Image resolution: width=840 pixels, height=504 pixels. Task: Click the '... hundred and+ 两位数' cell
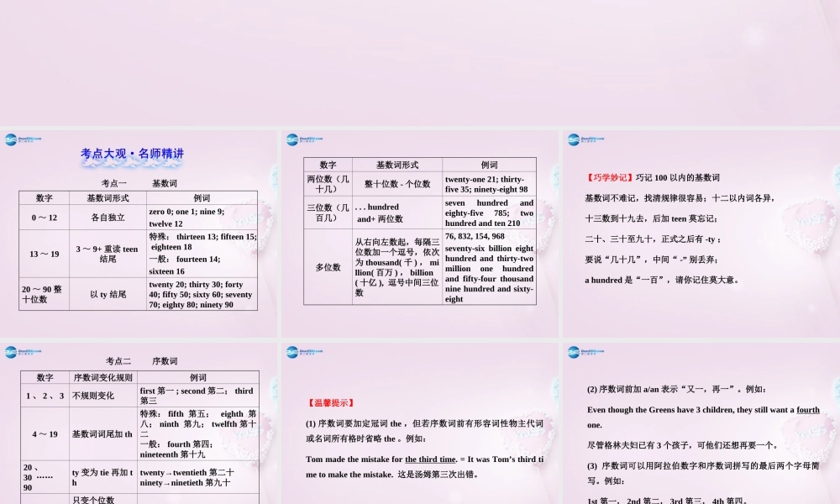coord(397,213)
